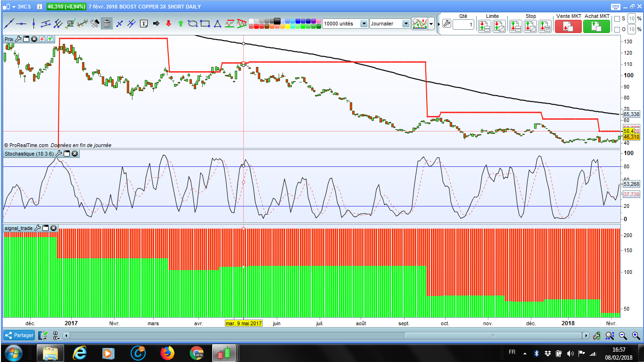Open Firefox from the taskbar
This screenshot has width=644, height=362.
pos(167,353)
